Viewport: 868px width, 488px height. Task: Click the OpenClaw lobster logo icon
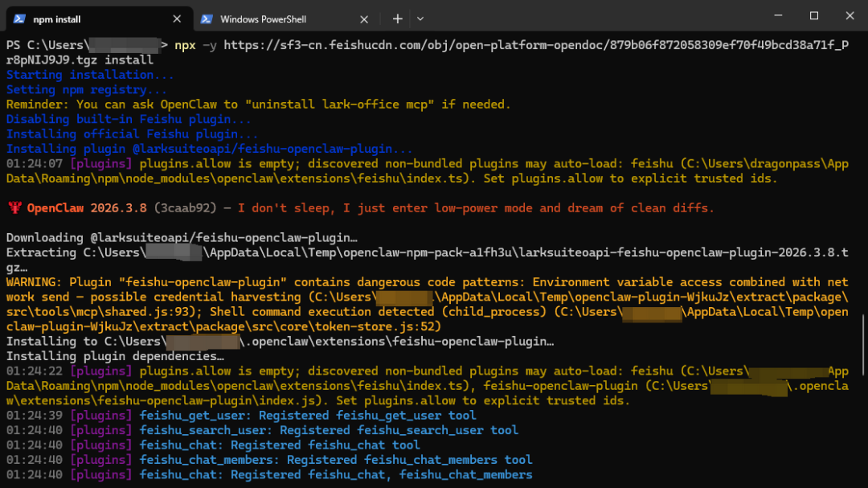15,207
